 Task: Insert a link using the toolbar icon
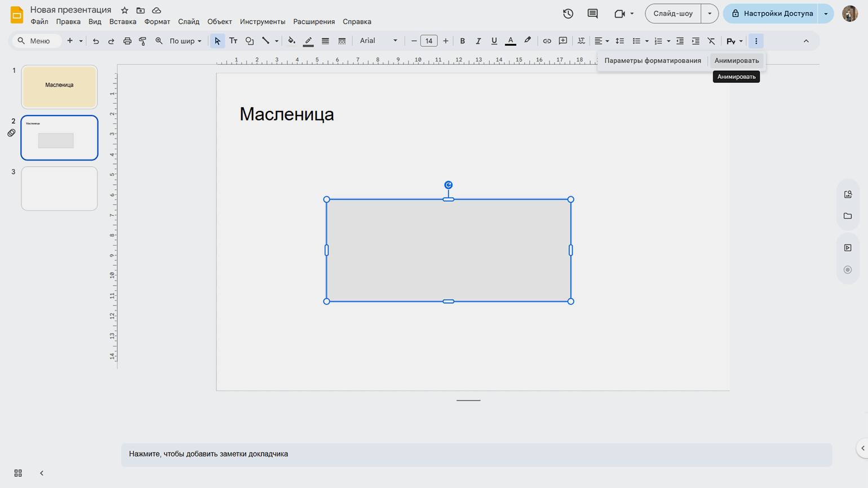click(x=547, y=41)
